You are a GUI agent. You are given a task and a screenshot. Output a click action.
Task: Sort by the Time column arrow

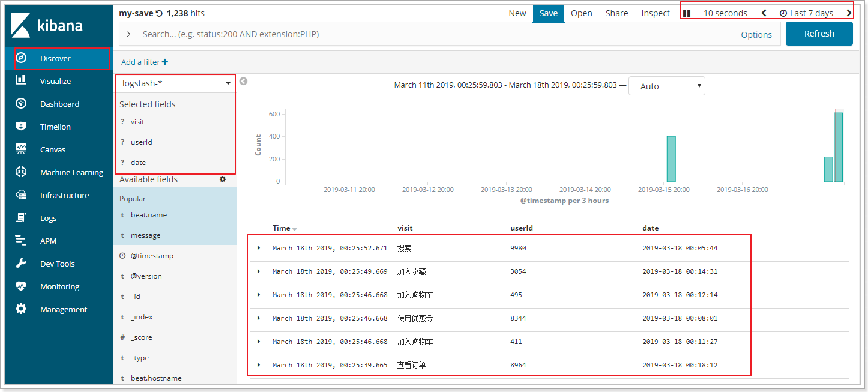pos(295,229)
